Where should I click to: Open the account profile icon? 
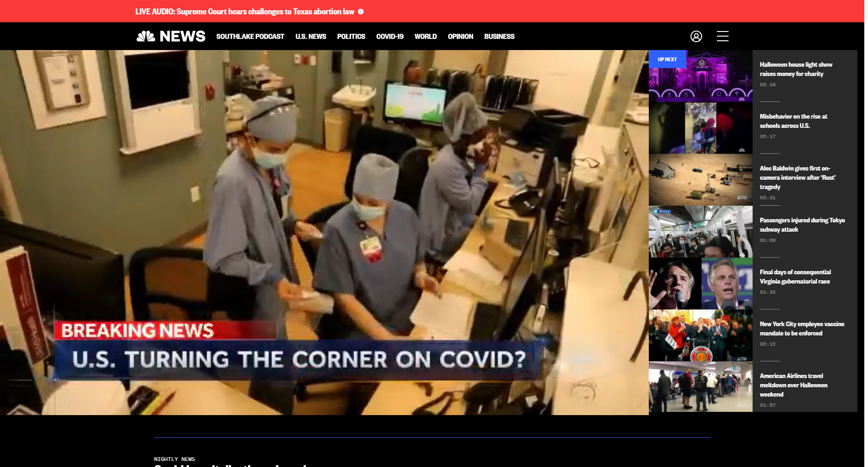pos(696,36)
